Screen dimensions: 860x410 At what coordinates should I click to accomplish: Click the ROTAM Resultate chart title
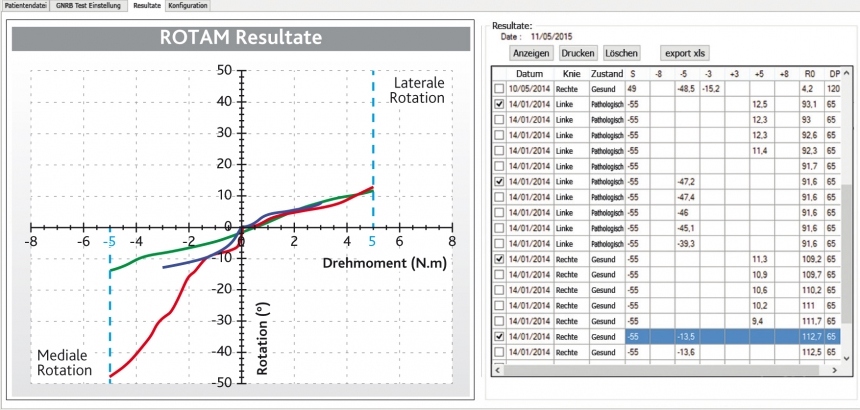pos(241,38)
